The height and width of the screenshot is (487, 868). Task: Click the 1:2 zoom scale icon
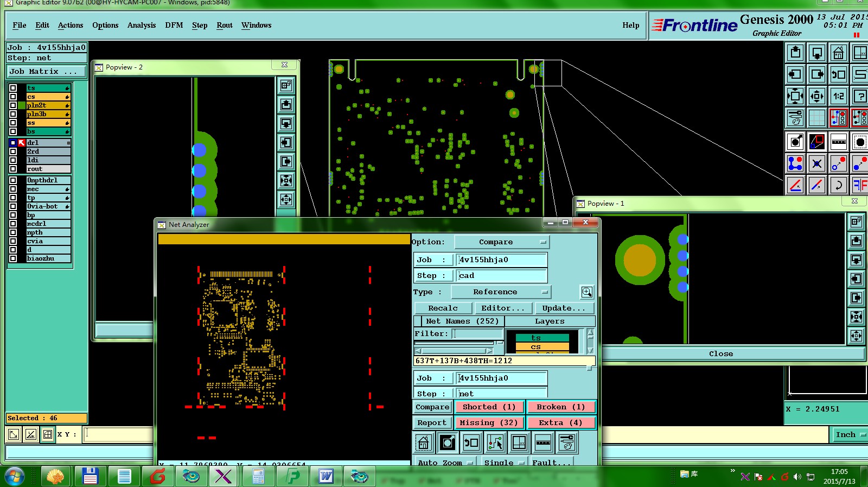pyautogui.click(x=839, y=96)
